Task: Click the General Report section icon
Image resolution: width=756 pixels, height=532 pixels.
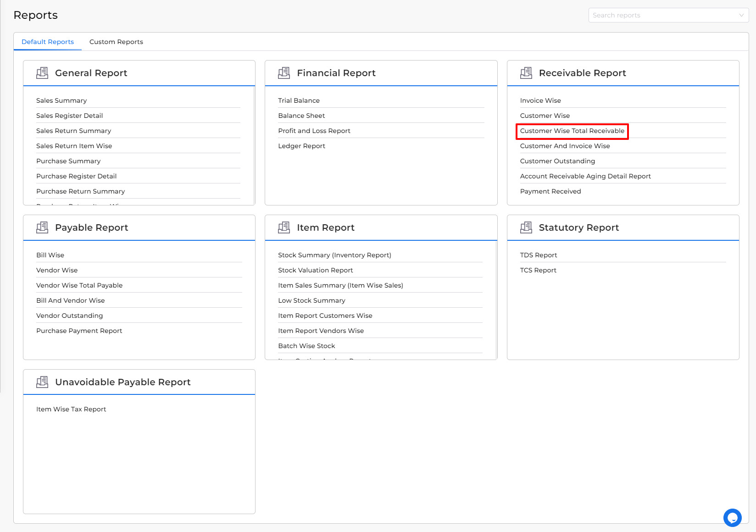Action: [x=42, y=72]
